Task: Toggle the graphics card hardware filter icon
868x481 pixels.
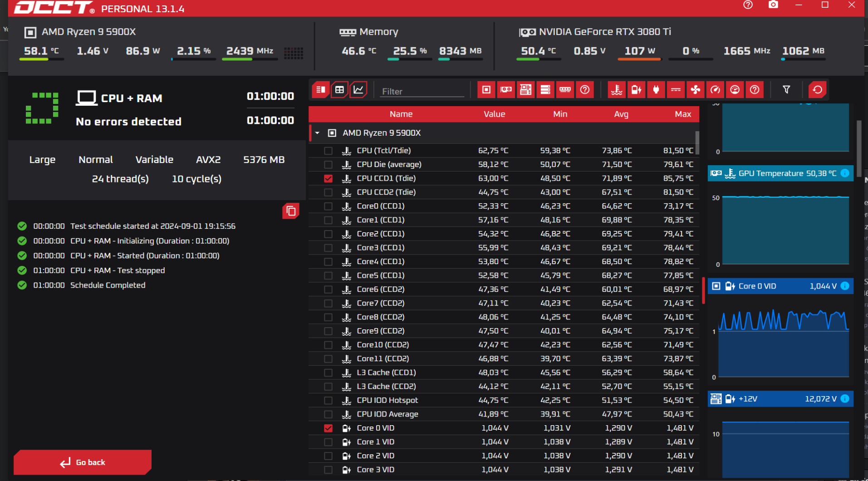Action: (506, 90)
